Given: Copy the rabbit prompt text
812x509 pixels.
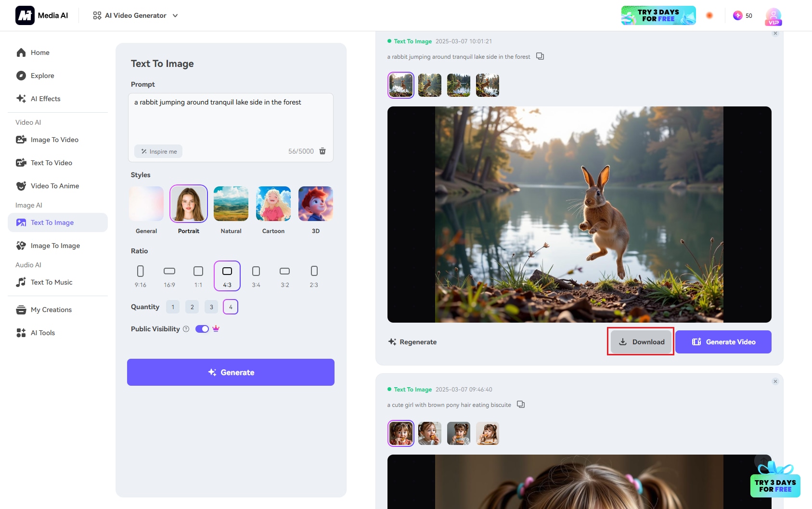Looking at the screenshot, I should [540, 56].
